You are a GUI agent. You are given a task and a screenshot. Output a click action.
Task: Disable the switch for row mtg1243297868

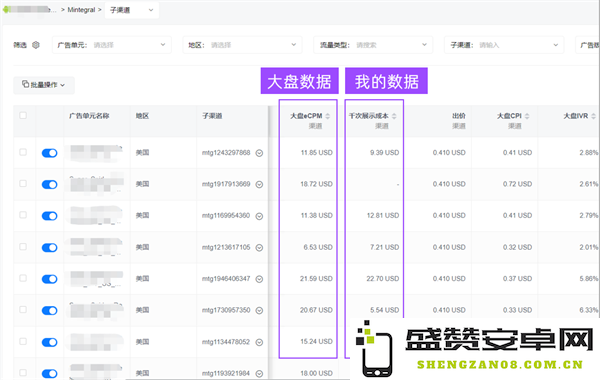(49, 153)
